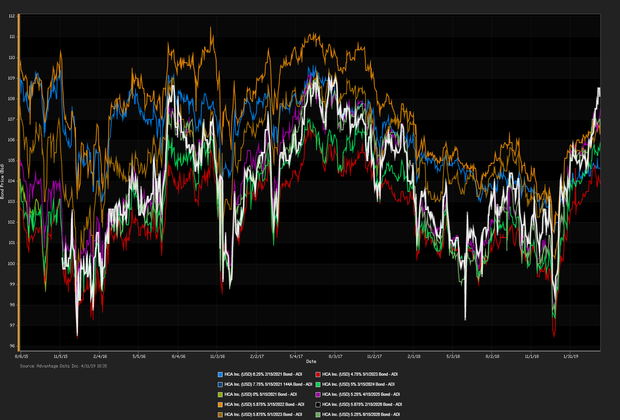Click the olive green 5/15/2021 bond swatch

pos(220,394)
